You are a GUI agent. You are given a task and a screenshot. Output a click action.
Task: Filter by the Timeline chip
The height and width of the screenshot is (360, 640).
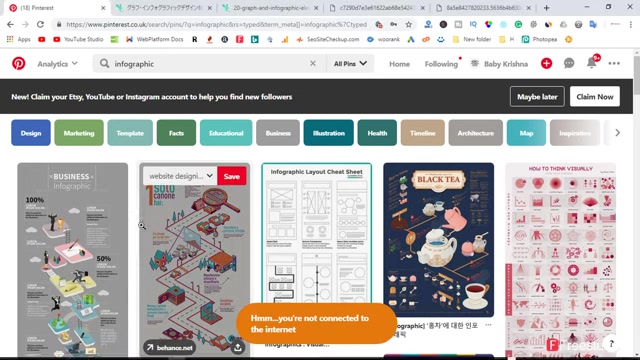pyautogui.click(x=422, y=133)
